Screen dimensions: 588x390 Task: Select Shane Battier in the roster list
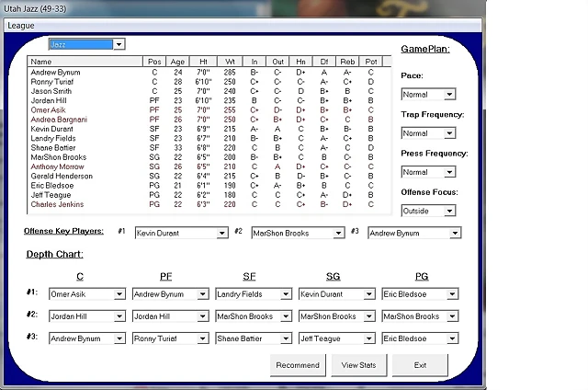pyautogui.click(x=209, y=147)
